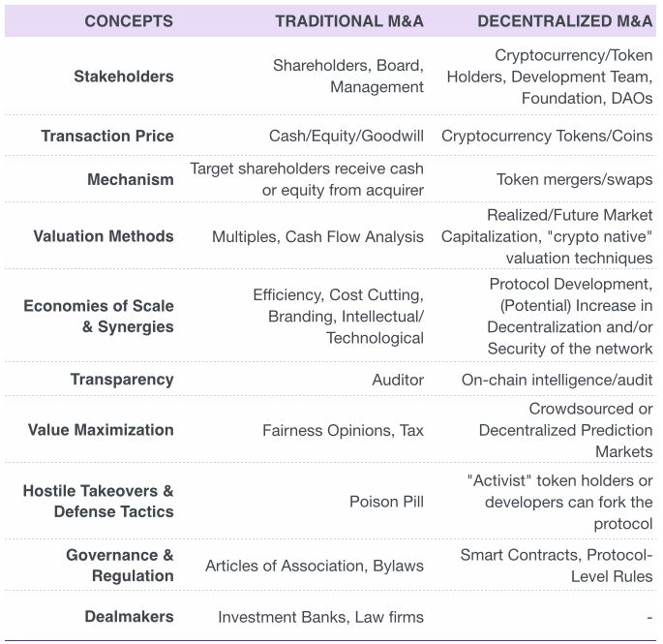Click the CONCEPTS column header
The height and width of the screenshot is (644, 663).
129,21
